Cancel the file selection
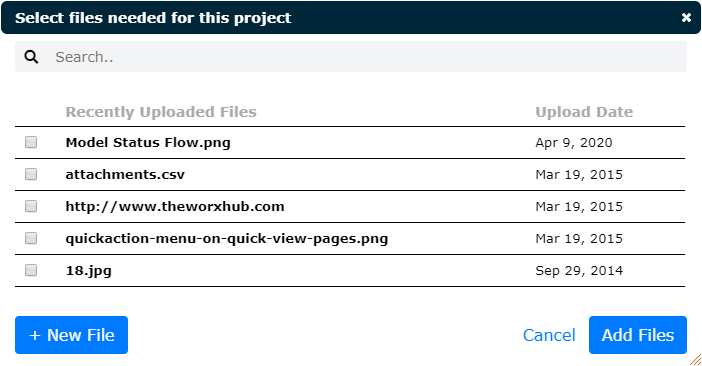 [549, 335]
